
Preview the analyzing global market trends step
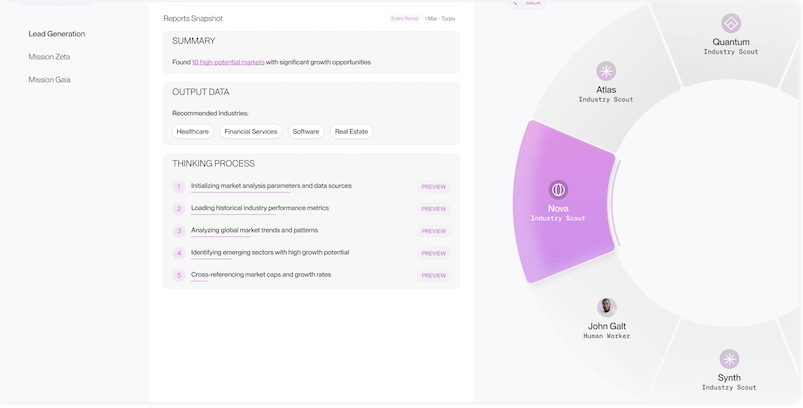434,231
